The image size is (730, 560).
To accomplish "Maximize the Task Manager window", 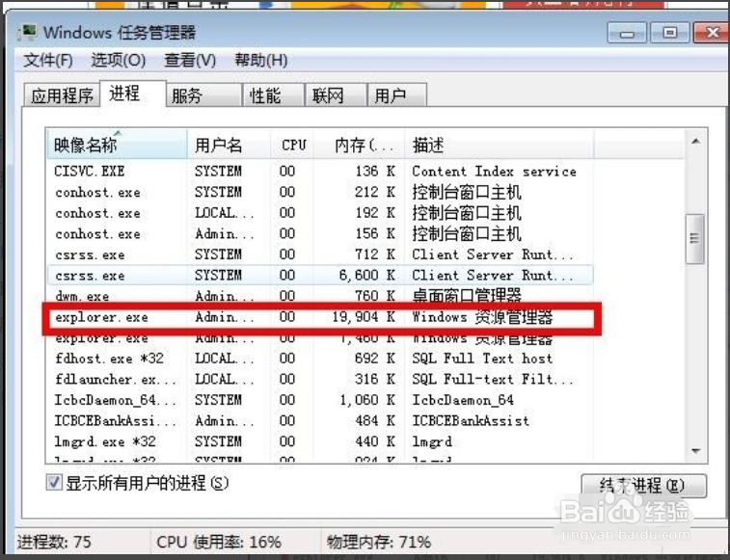I will coord(669,33).
